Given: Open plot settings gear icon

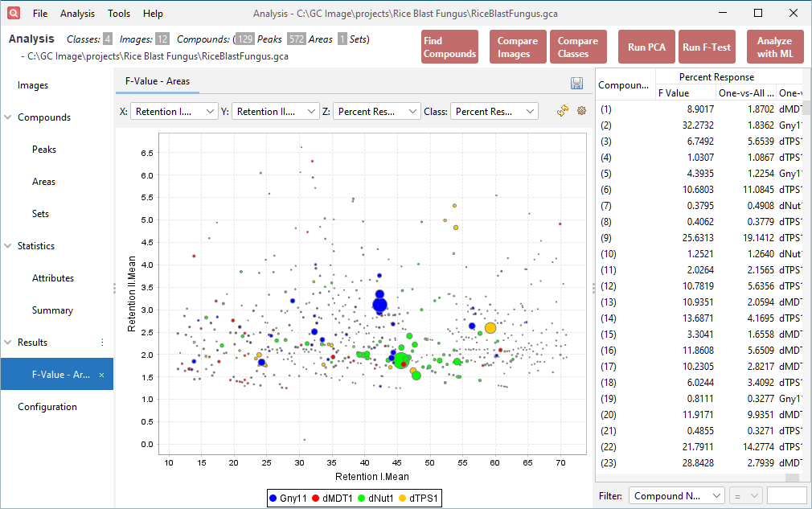Looking at the screenshot, I should [582, 111].
